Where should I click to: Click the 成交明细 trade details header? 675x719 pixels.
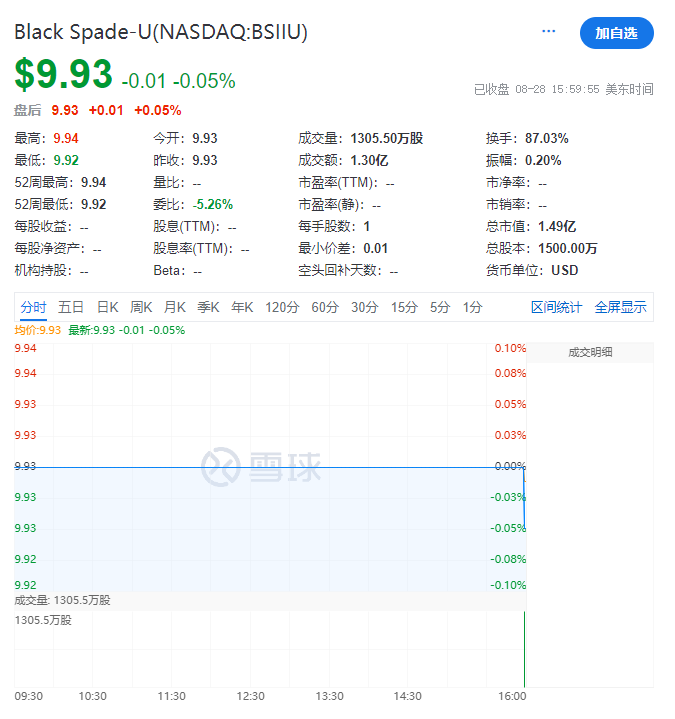pyautogui.click(x=590, y=352)
